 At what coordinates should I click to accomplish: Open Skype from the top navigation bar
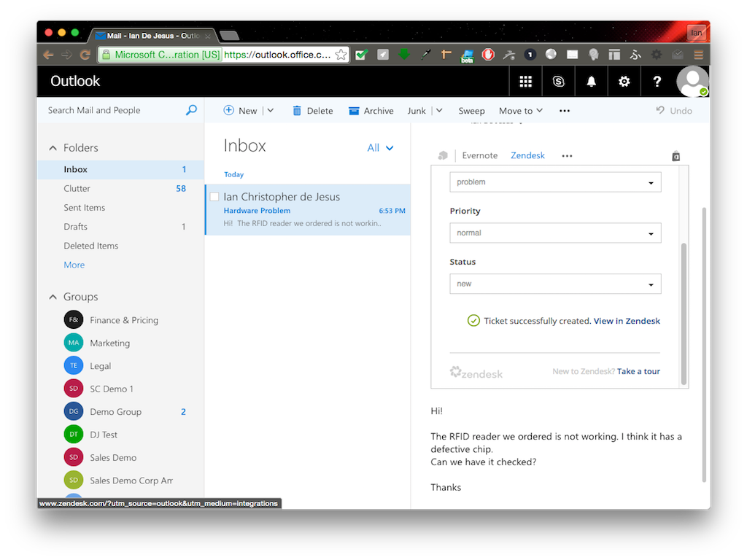point(558,81)
